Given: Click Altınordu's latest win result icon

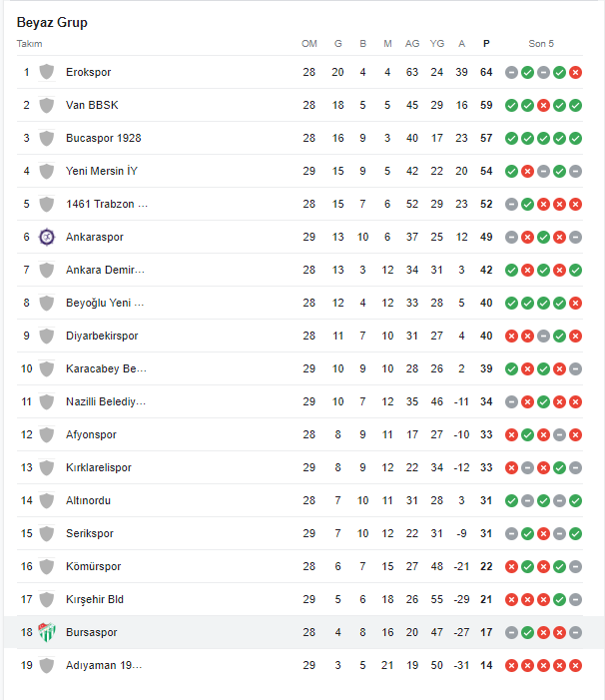Looking at the screenshot, I should click(x=575, y=500).
